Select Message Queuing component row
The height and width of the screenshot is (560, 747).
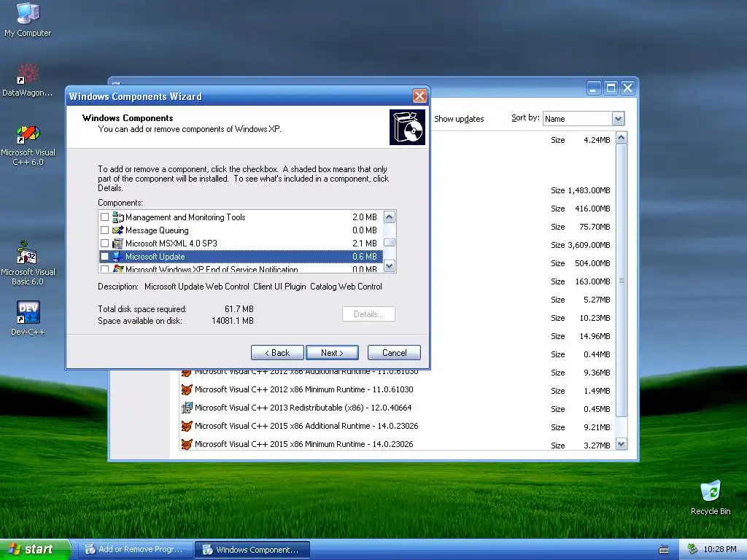coord(241,230)
